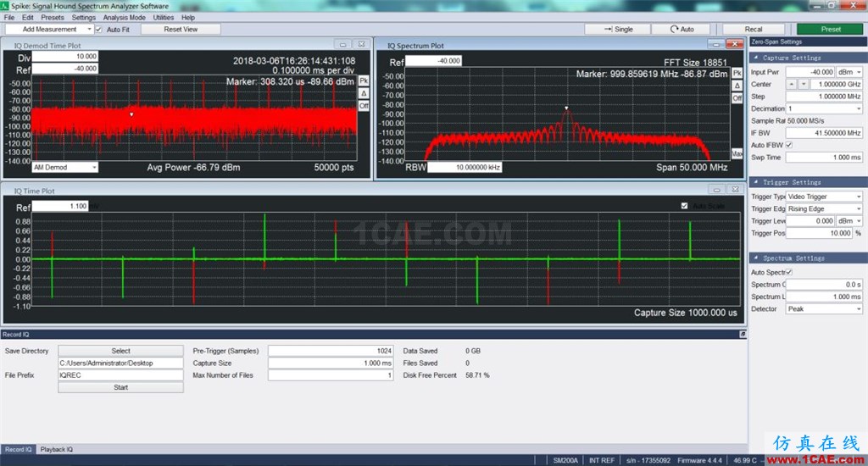Click the Single sweep button
868x466 pixels.
[x=618, y=30]
